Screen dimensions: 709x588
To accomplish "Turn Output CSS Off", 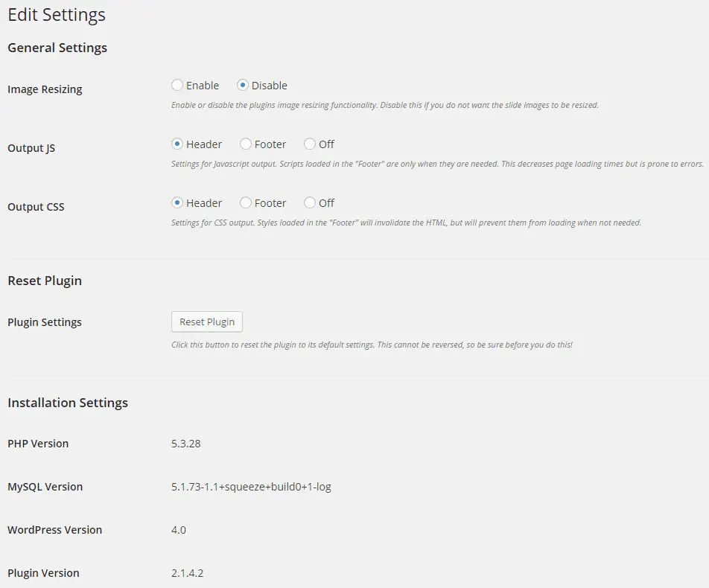I will tap(310, 202).
